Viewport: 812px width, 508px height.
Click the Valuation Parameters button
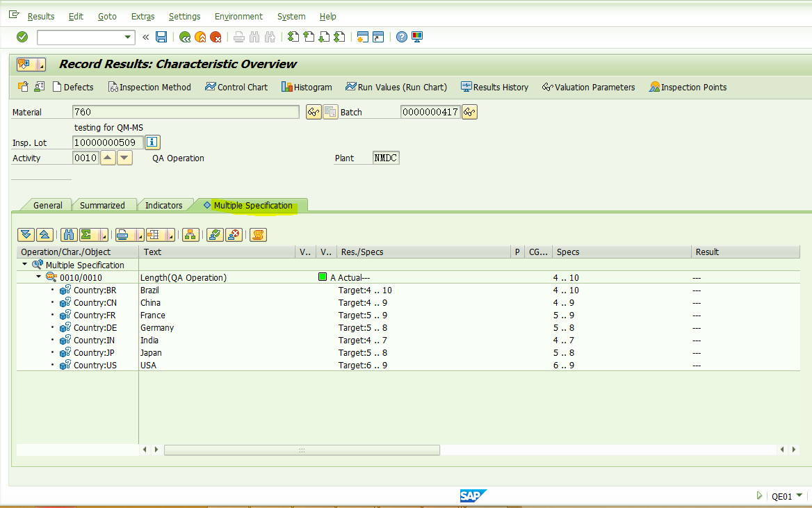pyautogui.click(x=588, y=87)
